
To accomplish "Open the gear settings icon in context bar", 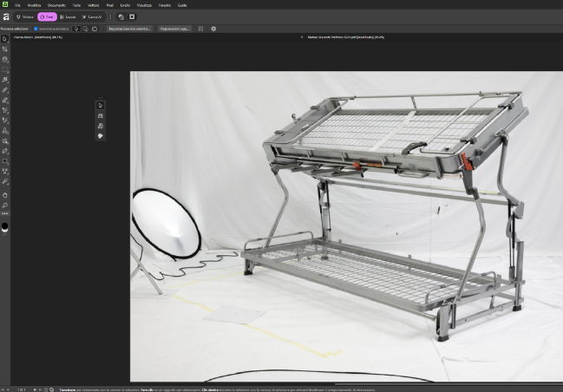I will [213, 29].
